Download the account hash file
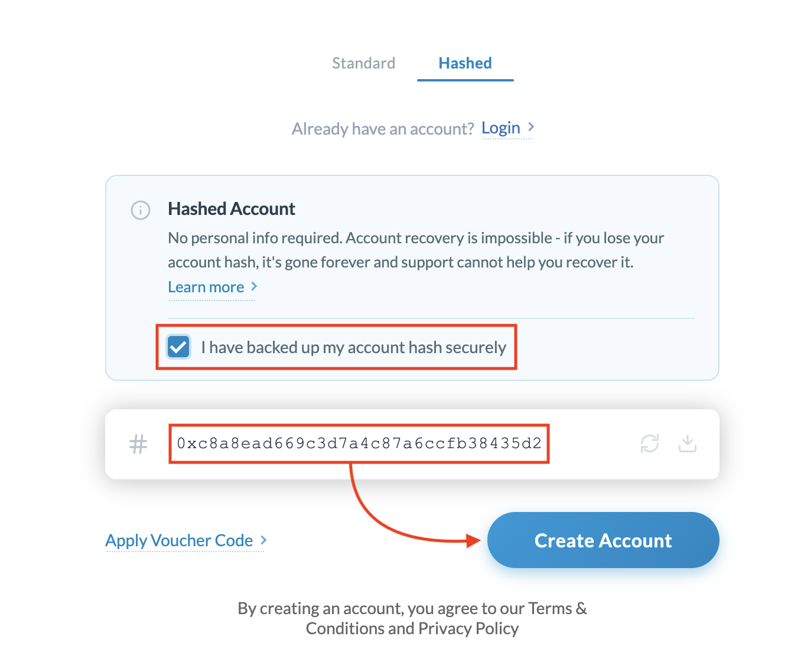This screenshot has height=672, width=804. point(687,443)
